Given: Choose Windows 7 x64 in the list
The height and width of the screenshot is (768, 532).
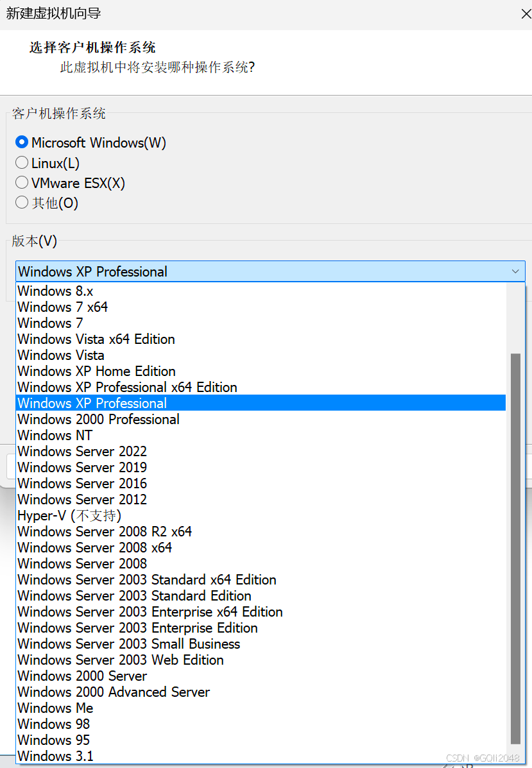Looking at the screenshot, I should [62, 307].
